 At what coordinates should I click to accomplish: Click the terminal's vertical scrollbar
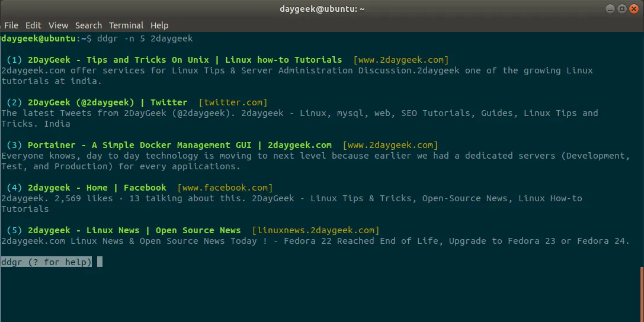point(641,293)
